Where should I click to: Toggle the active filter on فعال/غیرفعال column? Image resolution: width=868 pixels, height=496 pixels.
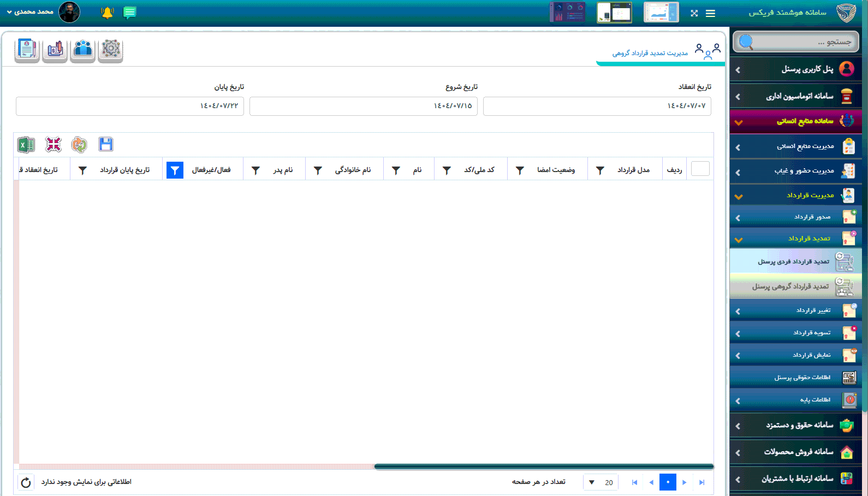[175, 170]
